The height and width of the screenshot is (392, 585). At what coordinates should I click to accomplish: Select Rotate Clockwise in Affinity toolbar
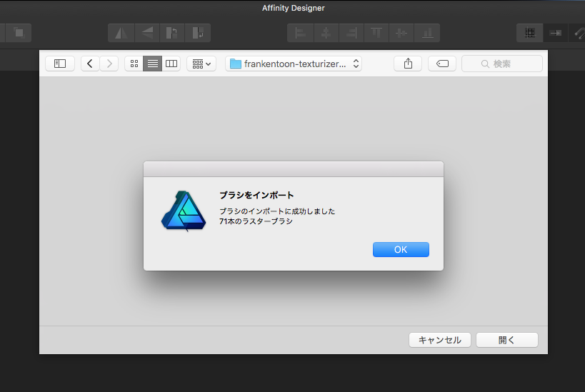[198, 33]
